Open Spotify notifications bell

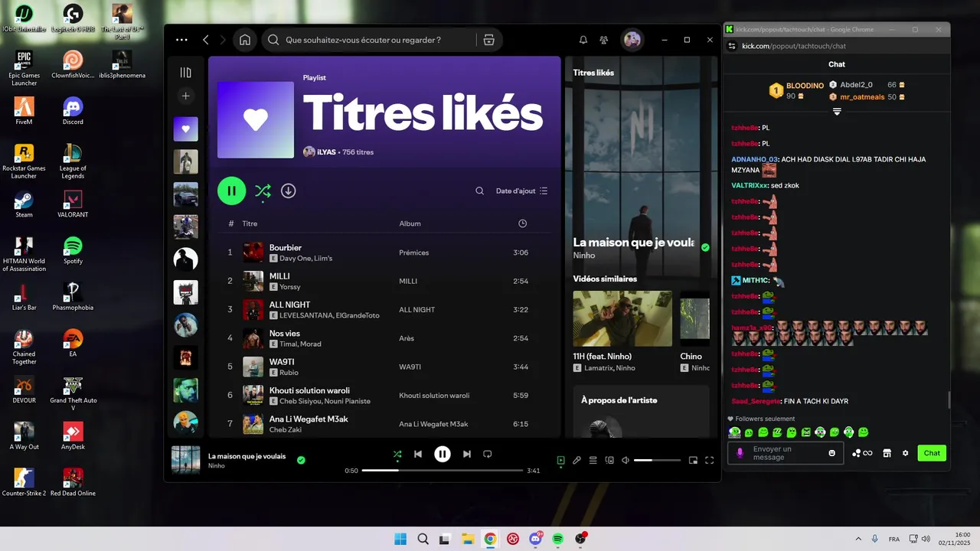pyautogui.click(x=583, y=40)
